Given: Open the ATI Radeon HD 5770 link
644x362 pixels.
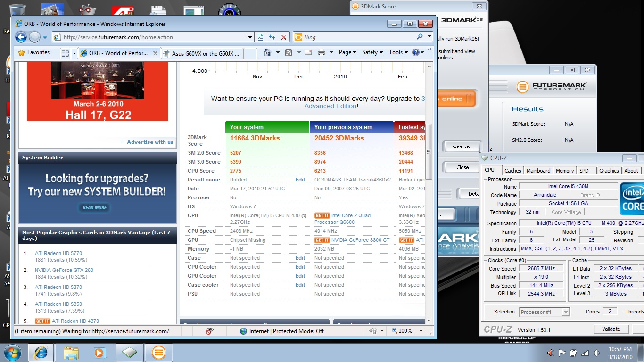Looking at the screenshot, I should (x=58, y=253).
